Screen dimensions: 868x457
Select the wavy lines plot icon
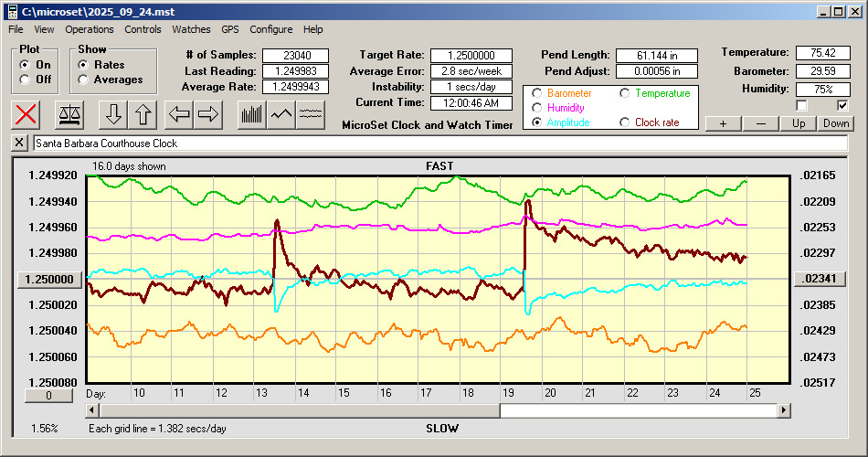pyautogui.click(x=312, y=114)
